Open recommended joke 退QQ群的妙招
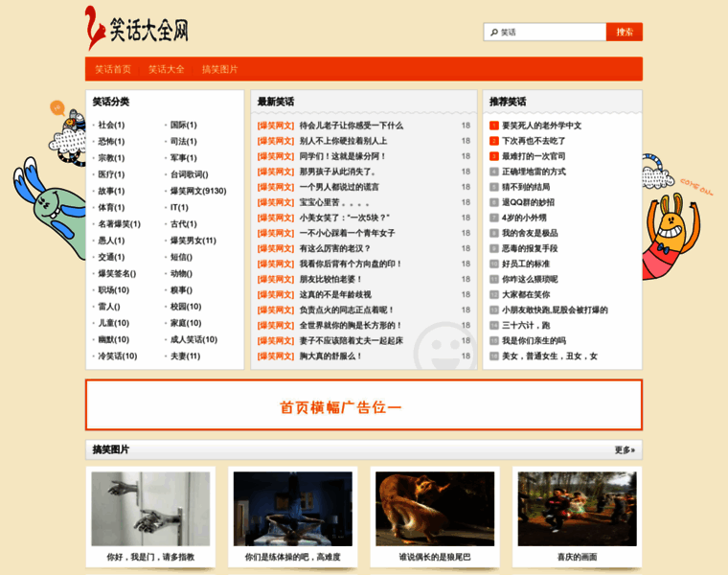The width and height of the screenshot is (728, 575). [529, 202]
